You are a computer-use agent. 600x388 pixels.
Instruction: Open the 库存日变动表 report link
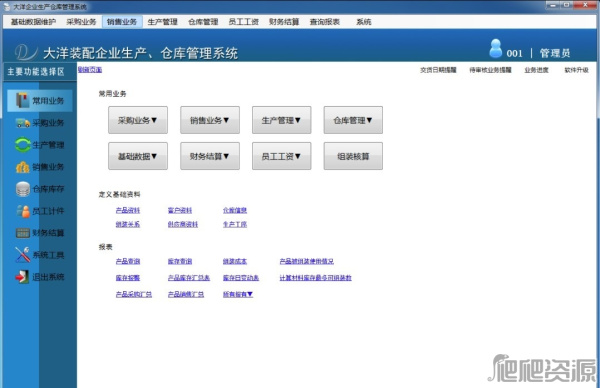241,278
